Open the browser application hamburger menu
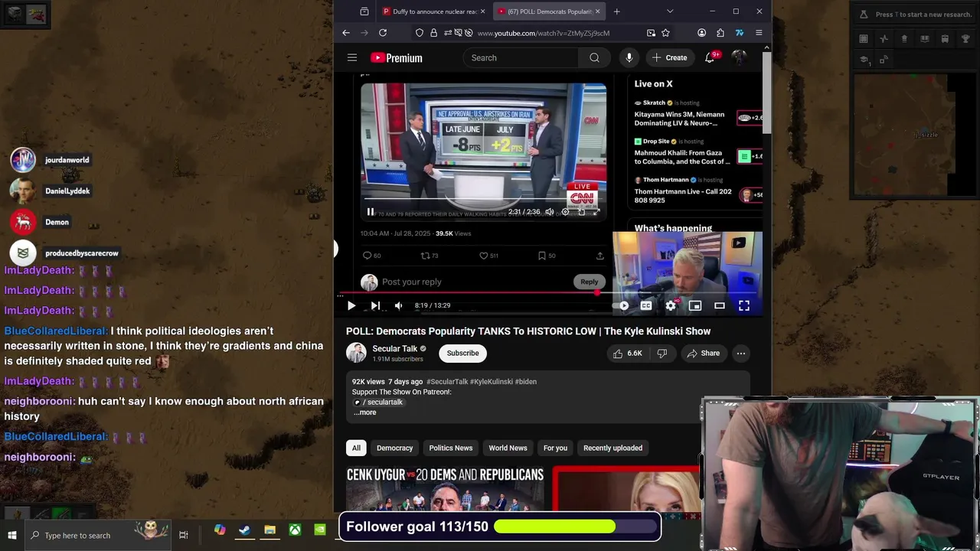Screen dimensions: 980x551 coord(759,33)
